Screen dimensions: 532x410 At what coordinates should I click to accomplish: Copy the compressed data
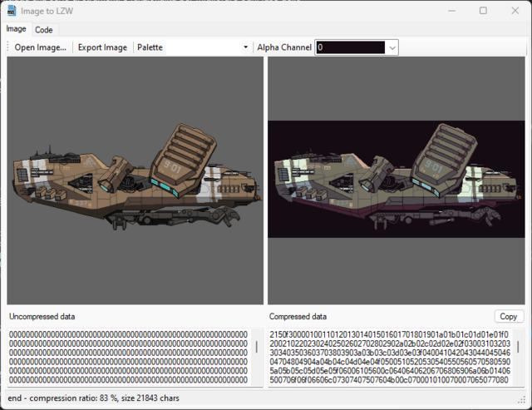[x=509, y=316]
